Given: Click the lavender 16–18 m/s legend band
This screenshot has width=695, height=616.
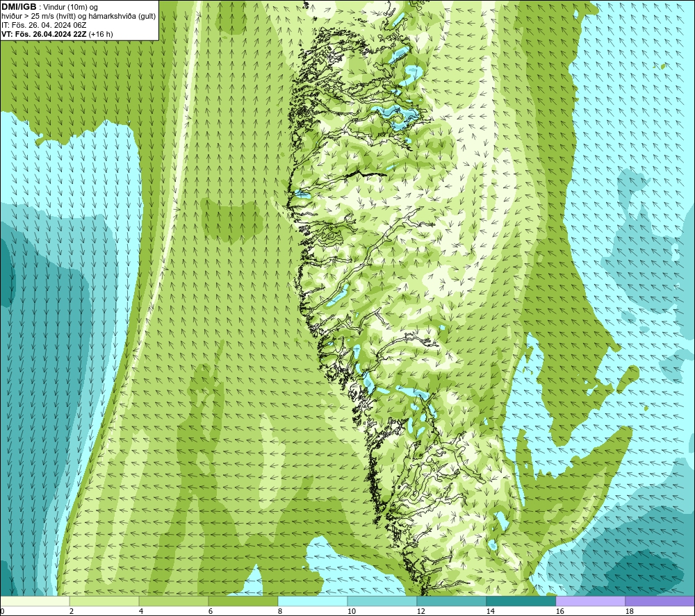Looking at the screenshot, I should point(590,601).
